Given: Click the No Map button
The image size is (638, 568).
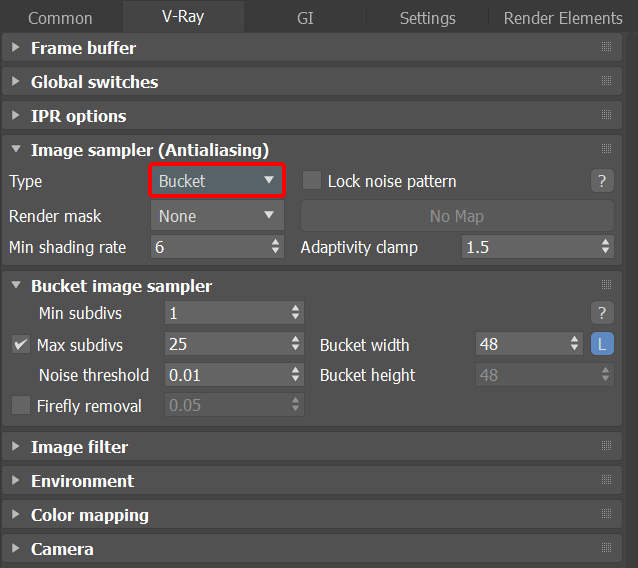Looking at the screenshot, I should point(457,216).
